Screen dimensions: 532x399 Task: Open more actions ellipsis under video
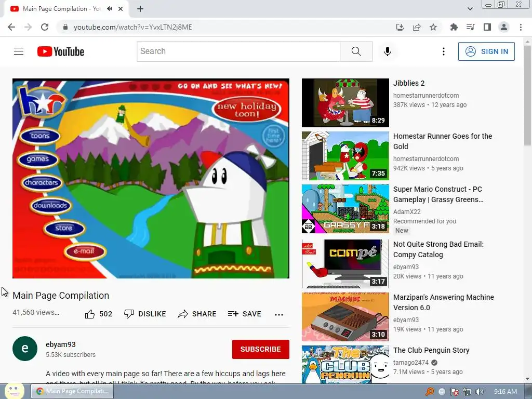click(279, 314)
